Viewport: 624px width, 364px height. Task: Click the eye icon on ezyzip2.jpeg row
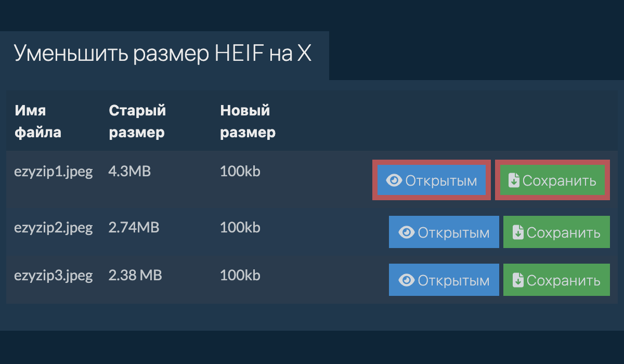point(406,232)
